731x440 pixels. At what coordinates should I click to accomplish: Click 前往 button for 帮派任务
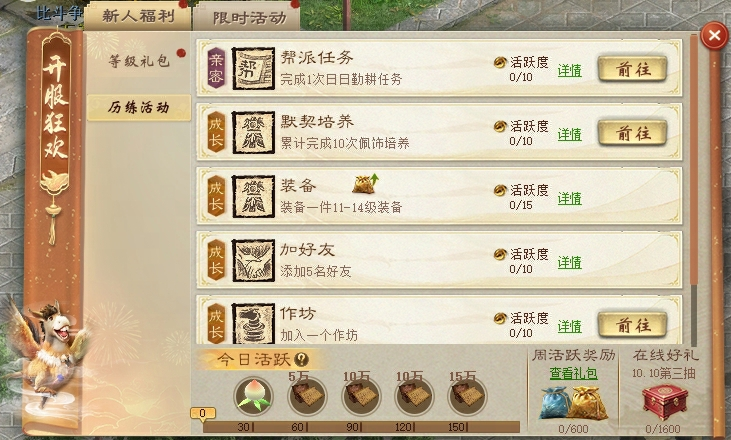633,69
